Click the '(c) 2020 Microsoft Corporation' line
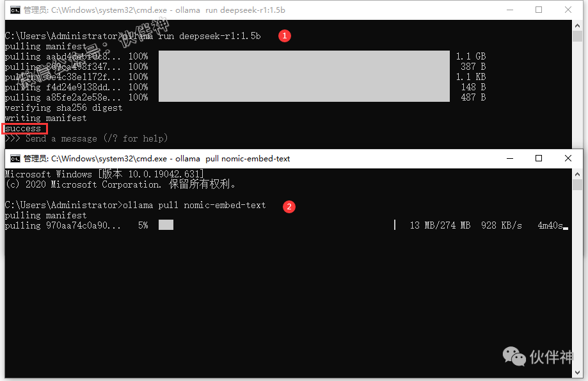The height and width of the screenshot is (381, 588). (121, 184)
